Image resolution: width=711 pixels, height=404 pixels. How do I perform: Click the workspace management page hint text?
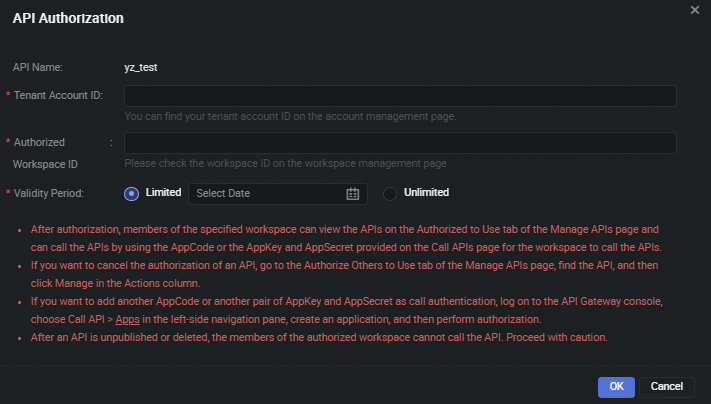[285, 163]
